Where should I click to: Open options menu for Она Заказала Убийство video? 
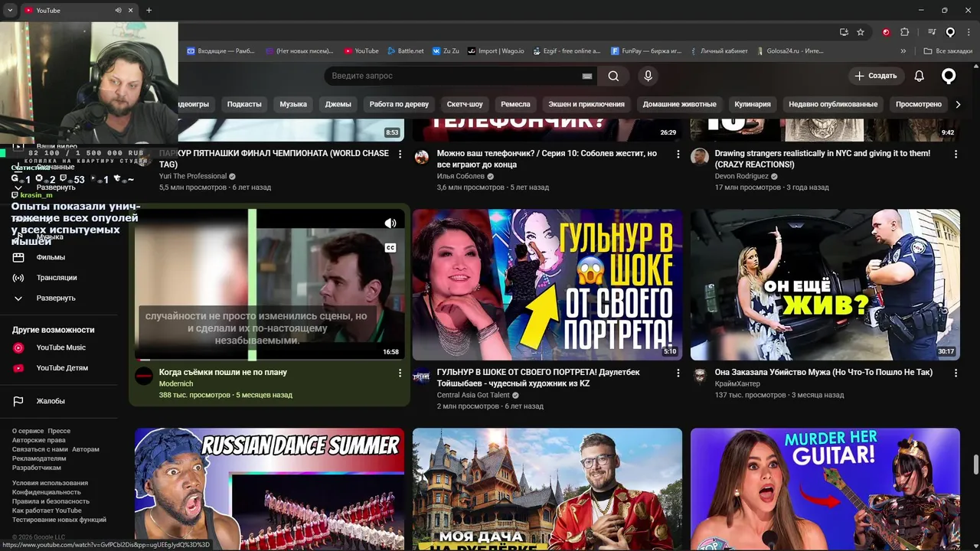click(955, 373)
